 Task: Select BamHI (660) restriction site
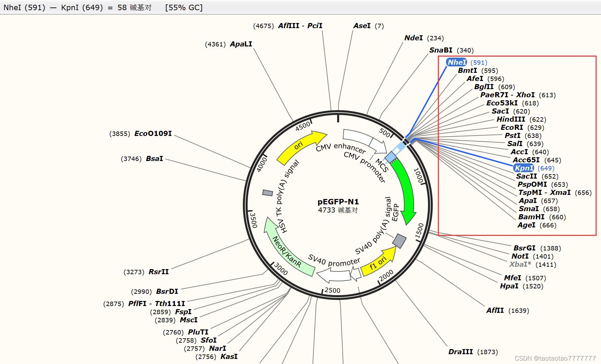[x=542, y=217]
